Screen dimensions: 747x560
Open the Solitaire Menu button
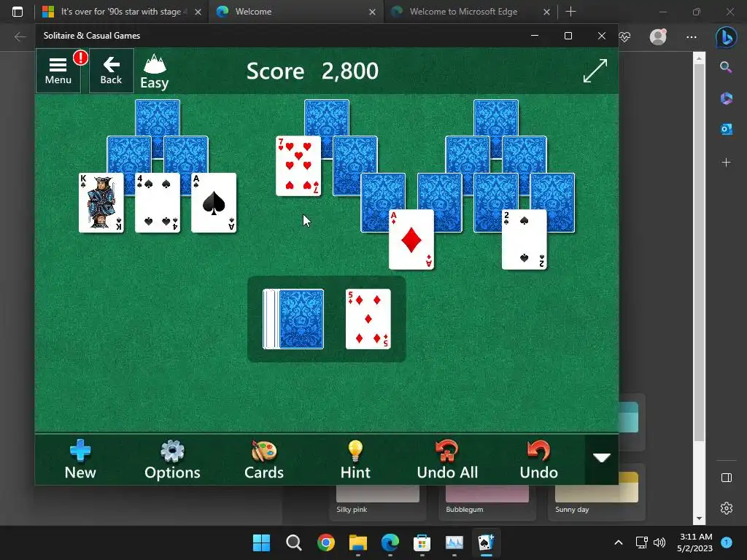[x=58, y=71]
